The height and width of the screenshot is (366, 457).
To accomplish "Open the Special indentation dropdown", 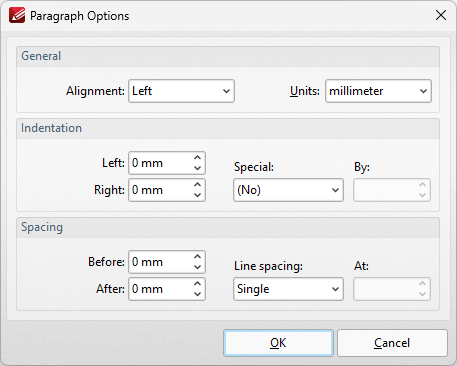I will pyautogui.click(x=288, y=190).
